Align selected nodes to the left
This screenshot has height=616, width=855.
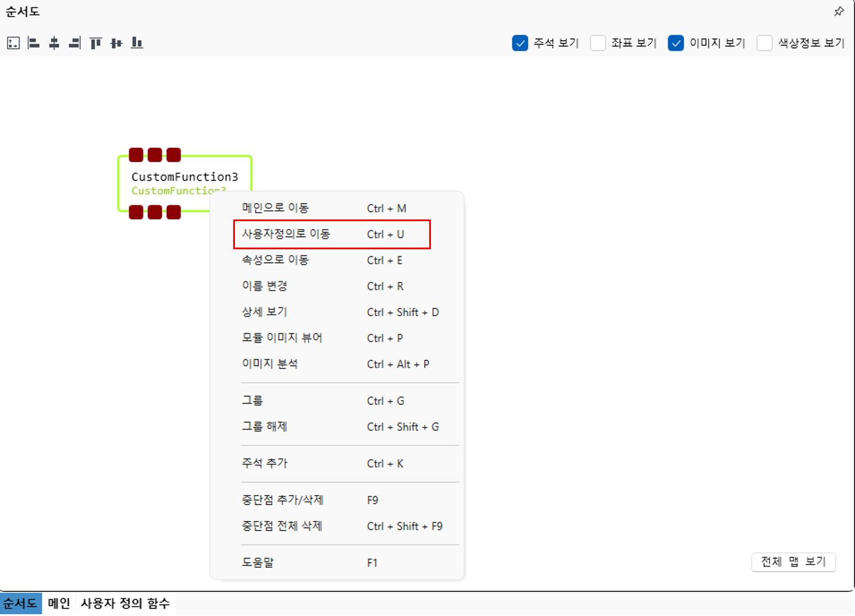click(34, 43)
